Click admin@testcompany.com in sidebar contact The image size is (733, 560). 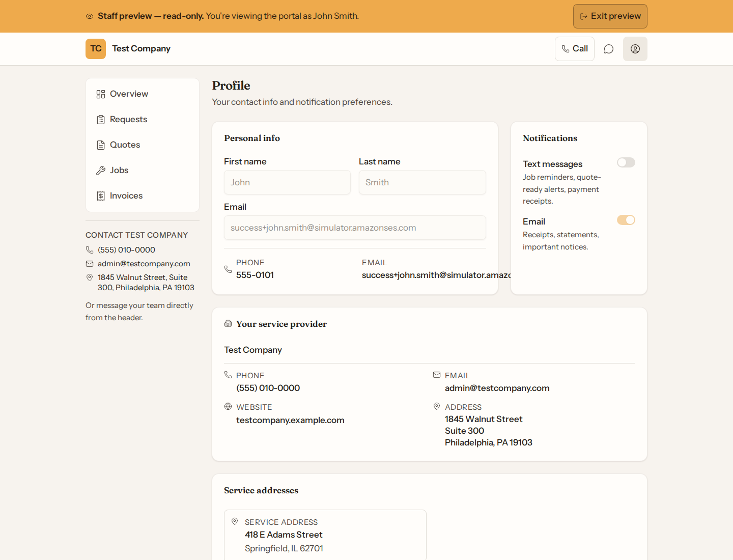[144, 264]
